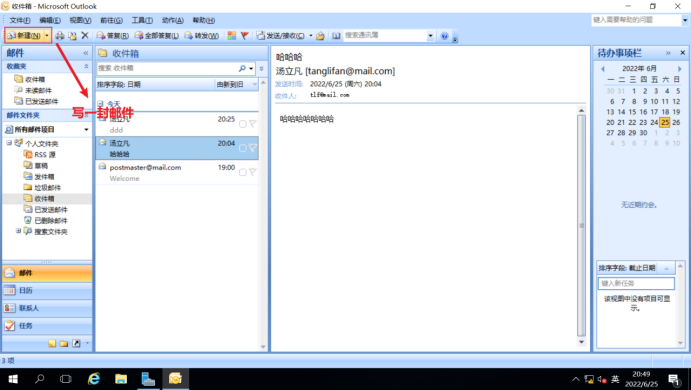Viewport: 691px width, 390px height.
Task: Open the 帮助 menu
Action: click(x=204, y=20)
